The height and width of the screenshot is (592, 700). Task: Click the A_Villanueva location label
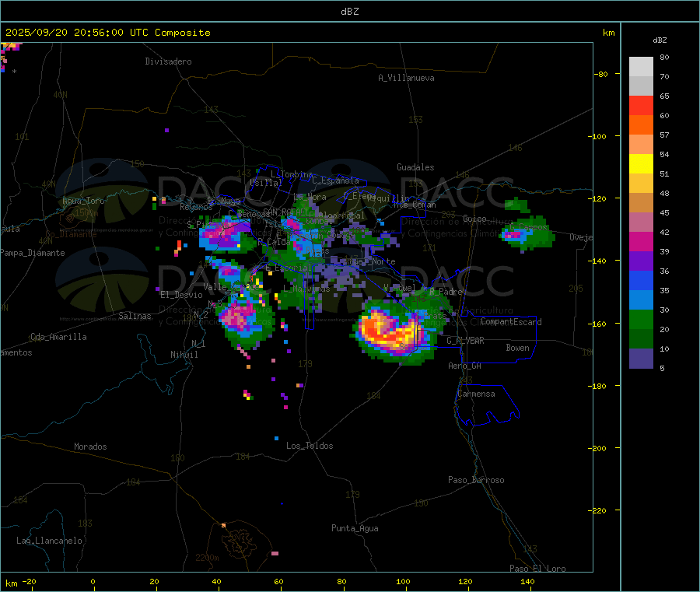click(x=406, y=78)
